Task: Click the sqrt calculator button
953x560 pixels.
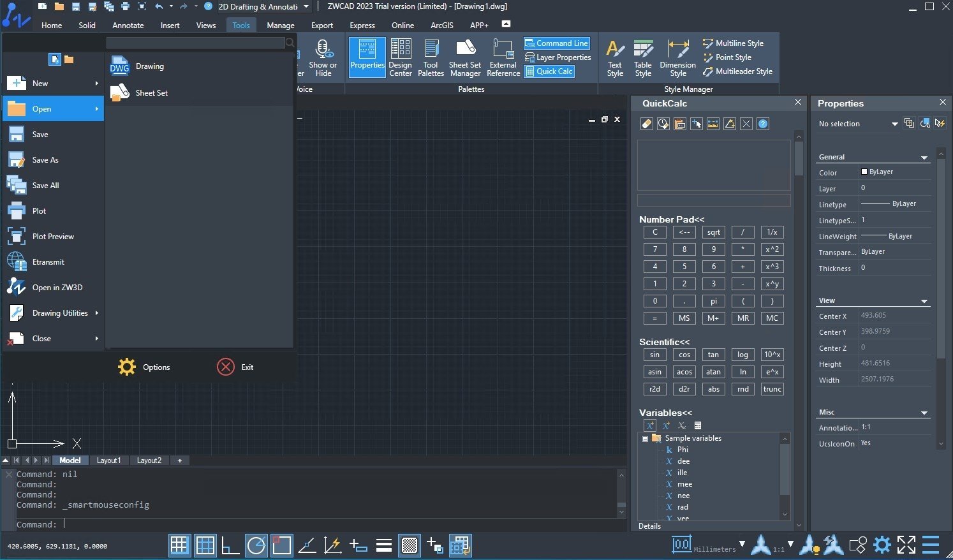Action: 714,232
